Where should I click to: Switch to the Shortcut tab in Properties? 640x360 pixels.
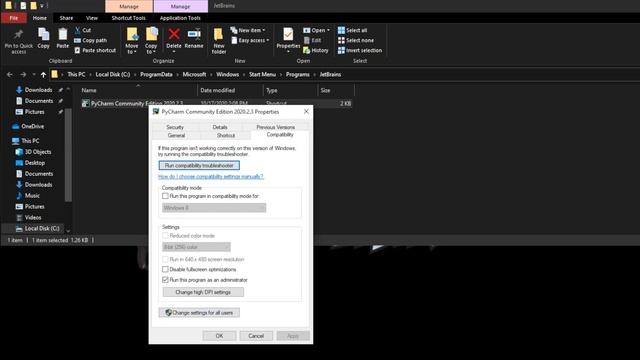(x=226, y=136)
